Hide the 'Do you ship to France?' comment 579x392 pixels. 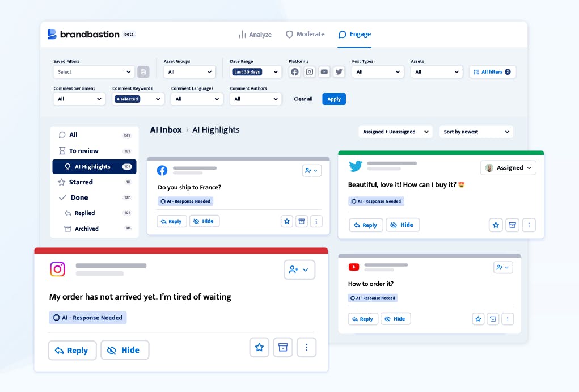point(204,221)
